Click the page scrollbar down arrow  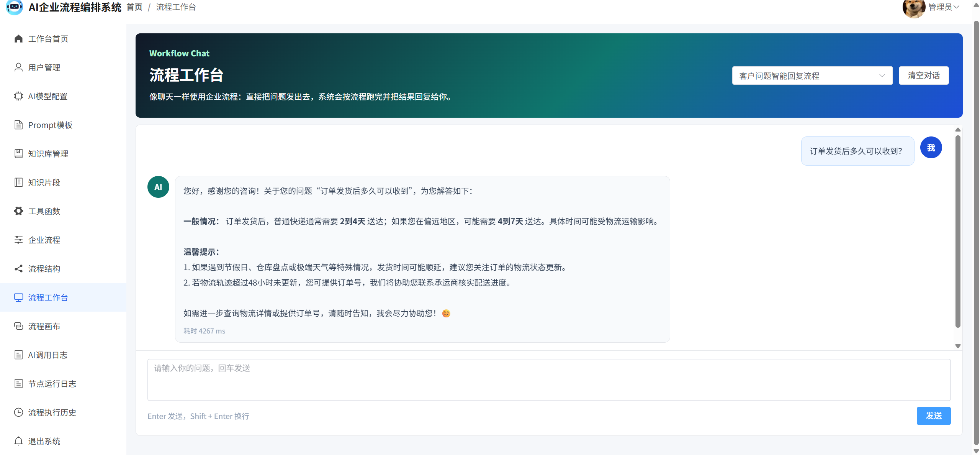click(x=976, y=451)
